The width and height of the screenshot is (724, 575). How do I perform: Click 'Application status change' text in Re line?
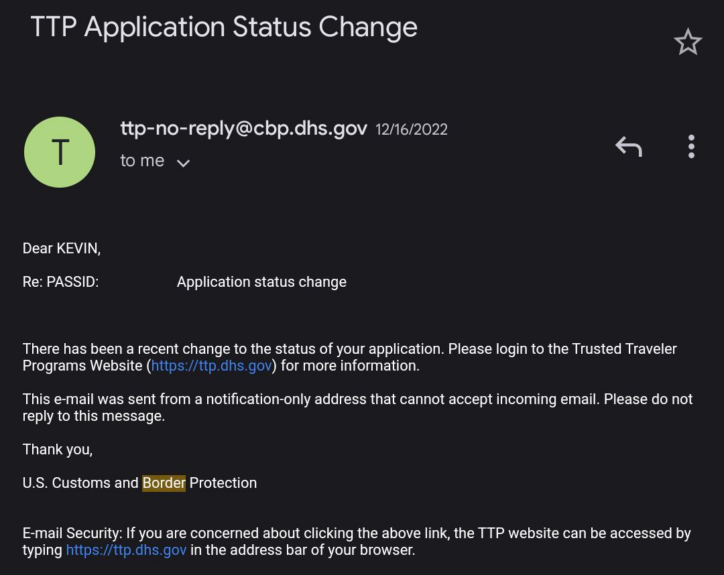[261, 282]
